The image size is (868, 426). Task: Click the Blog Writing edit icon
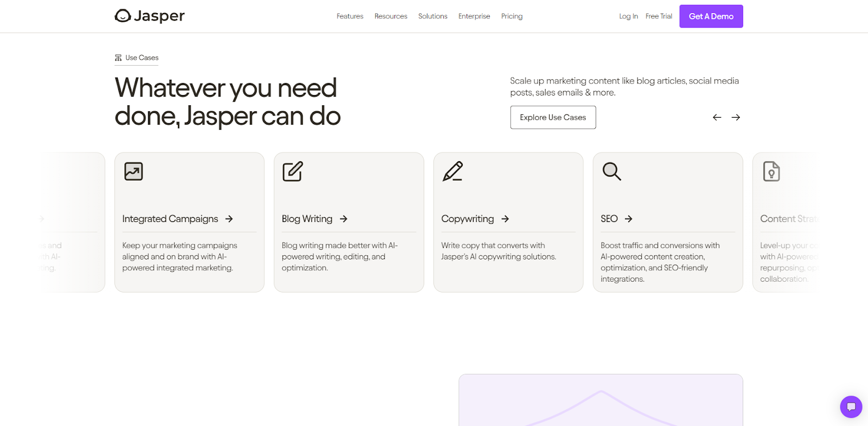point(292,171)
